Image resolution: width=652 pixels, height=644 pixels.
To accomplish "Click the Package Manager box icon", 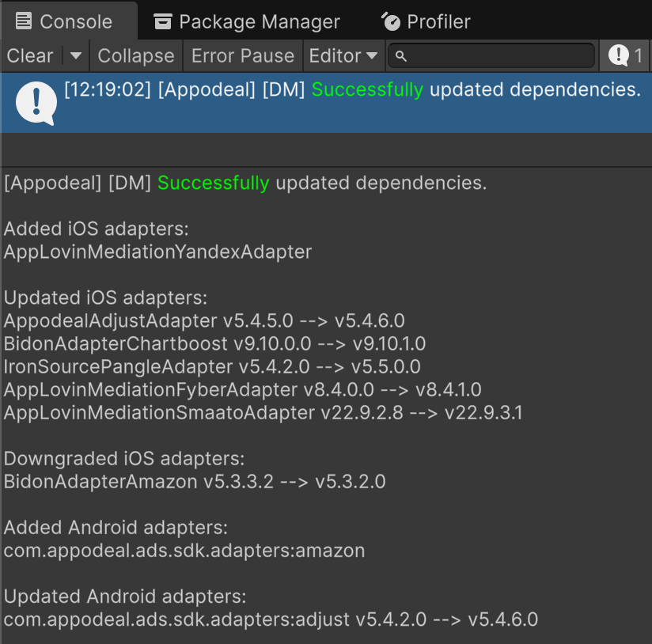I will click(162, 21).
